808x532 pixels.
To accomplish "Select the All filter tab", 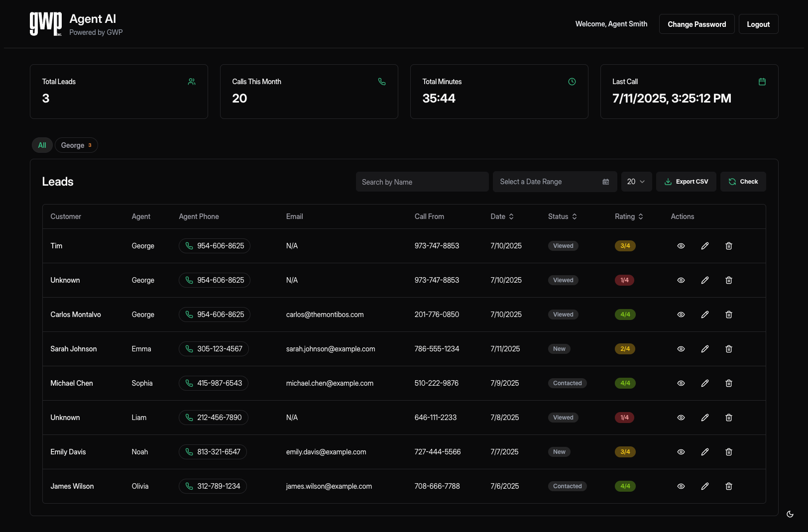I will [x=42, y=145].
